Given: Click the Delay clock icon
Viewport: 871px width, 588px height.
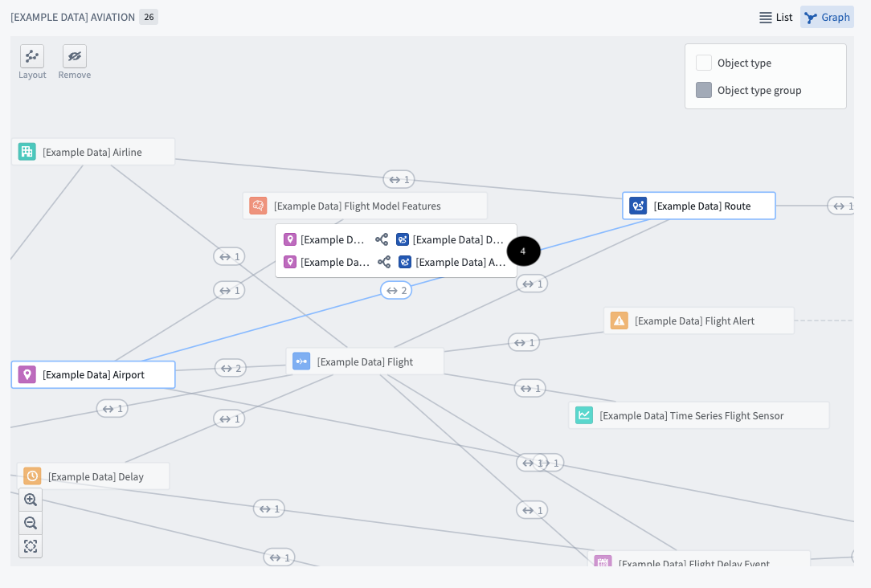Looking at the screenshot, I should [x=32, y=476].
